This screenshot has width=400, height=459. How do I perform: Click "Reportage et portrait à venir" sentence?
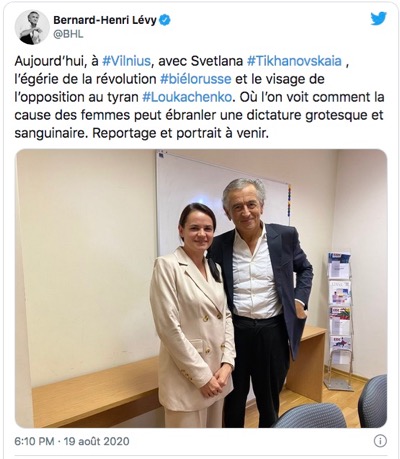tap(180, 133)
